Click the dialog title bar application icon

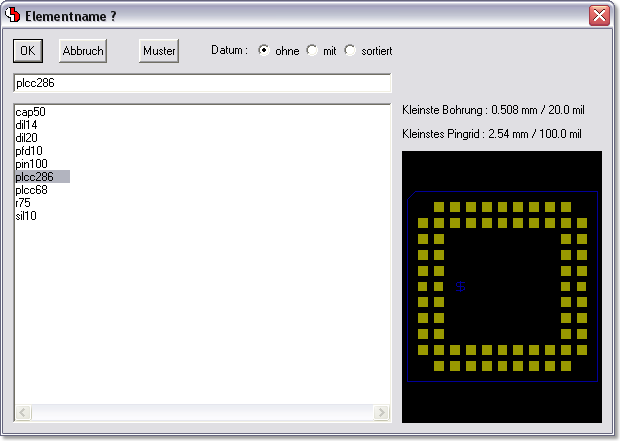tap(13, 15)
